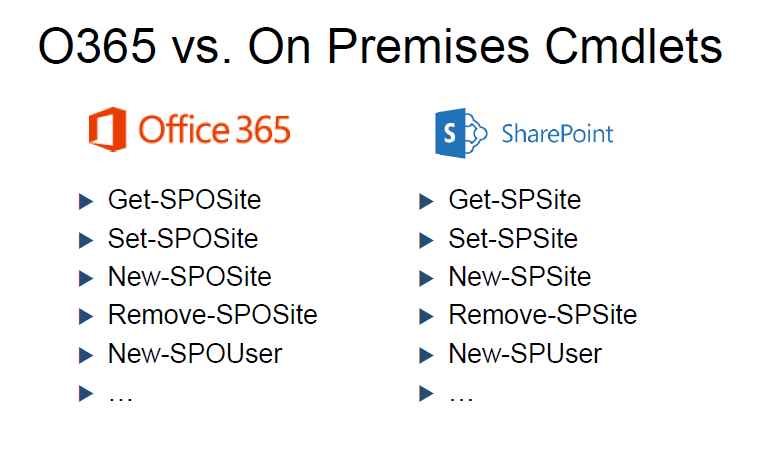Screen dimensions: 762x449
Task: Click the slide title O365 vs. On Premises Cmdlets
Action: pos(381,46)
